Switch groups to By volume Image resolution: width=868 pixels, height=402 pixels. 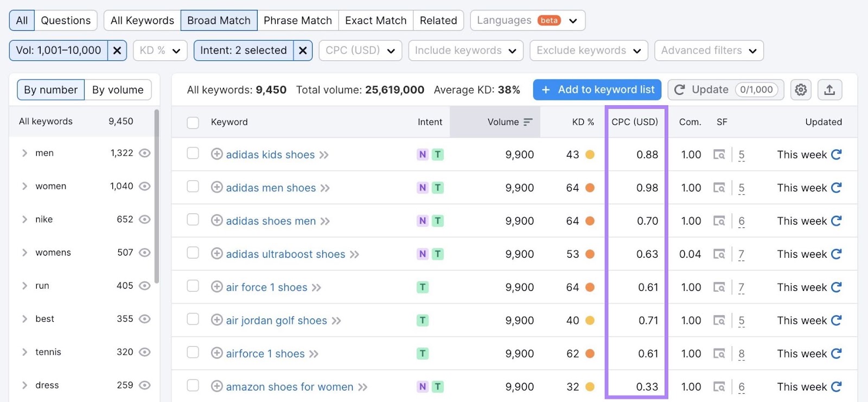(x=118, y=90)
